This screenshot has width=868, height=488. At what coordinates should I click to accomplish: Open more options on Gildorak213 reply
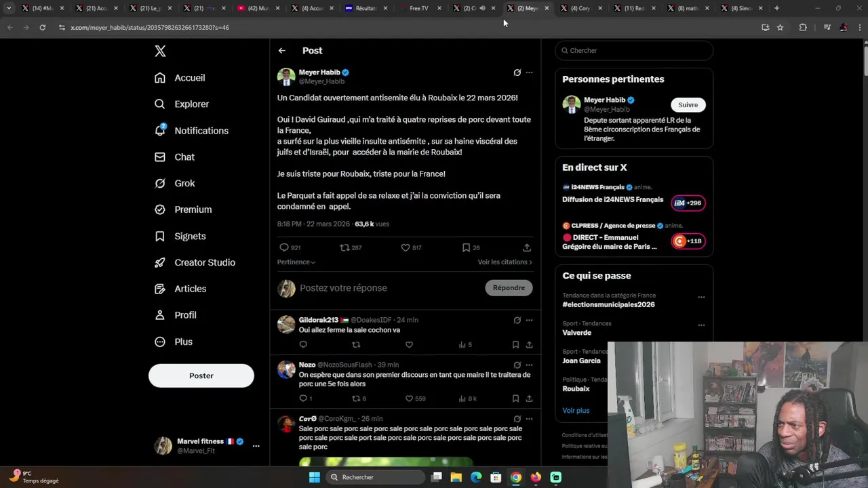point(530,320)
